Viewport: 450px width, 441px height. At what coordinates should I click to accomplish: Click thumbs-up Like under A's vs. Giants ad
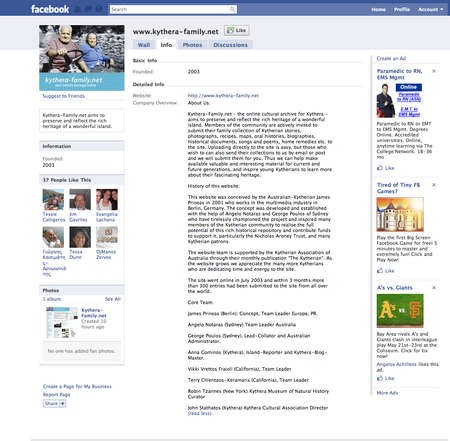(x=386, y=378)
